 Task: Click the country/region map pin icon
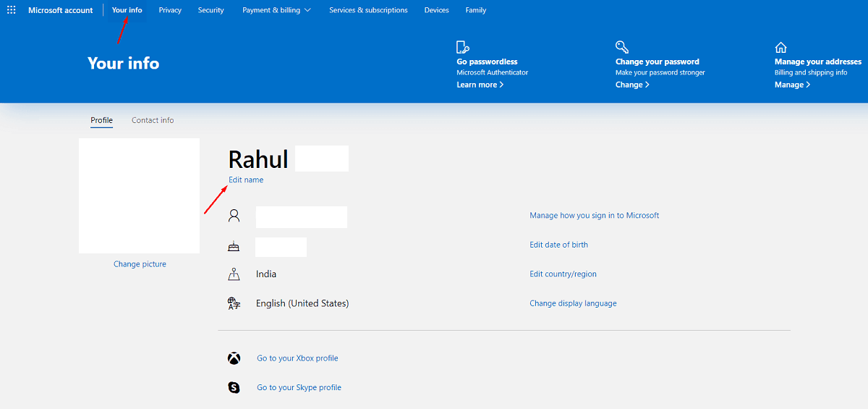[234, 274]
